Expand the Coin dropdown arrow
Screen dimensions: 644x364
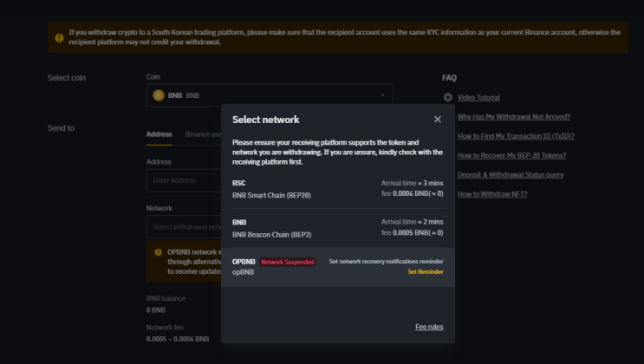[x=382, y=95]
